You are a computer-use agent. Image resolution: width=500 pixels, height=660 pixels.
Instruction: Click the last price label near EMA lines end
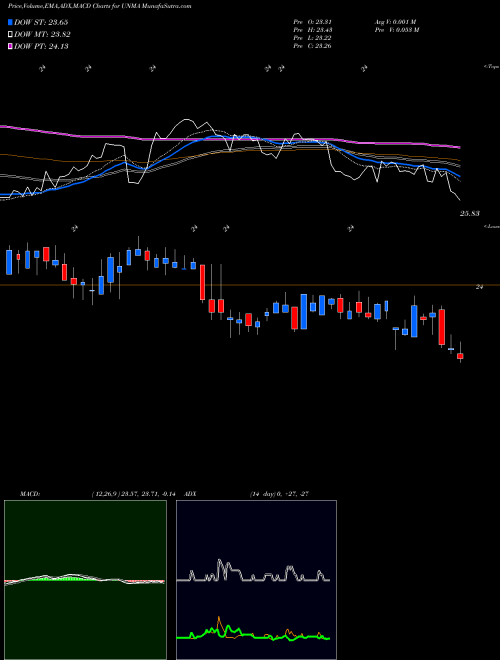click(469, 214)
